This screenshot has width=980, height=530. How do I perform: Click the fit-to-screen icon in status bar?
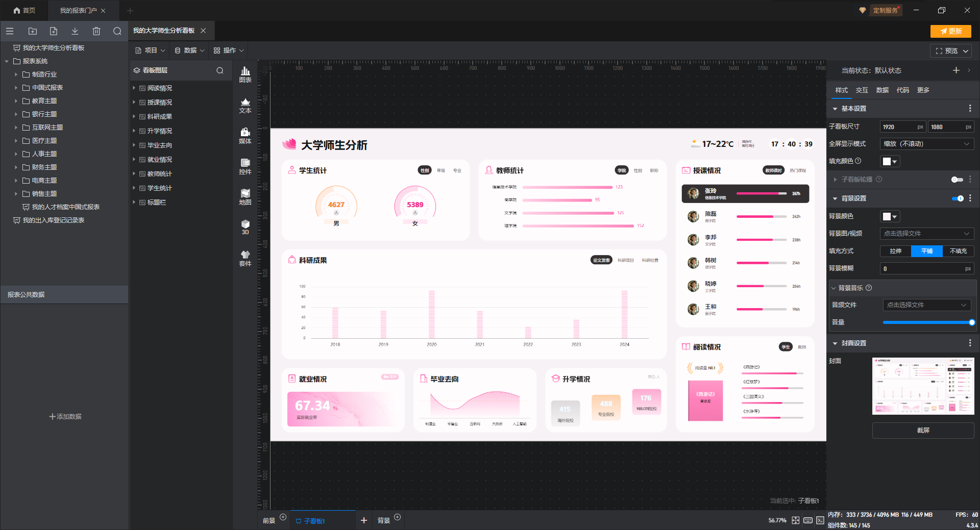796,520
